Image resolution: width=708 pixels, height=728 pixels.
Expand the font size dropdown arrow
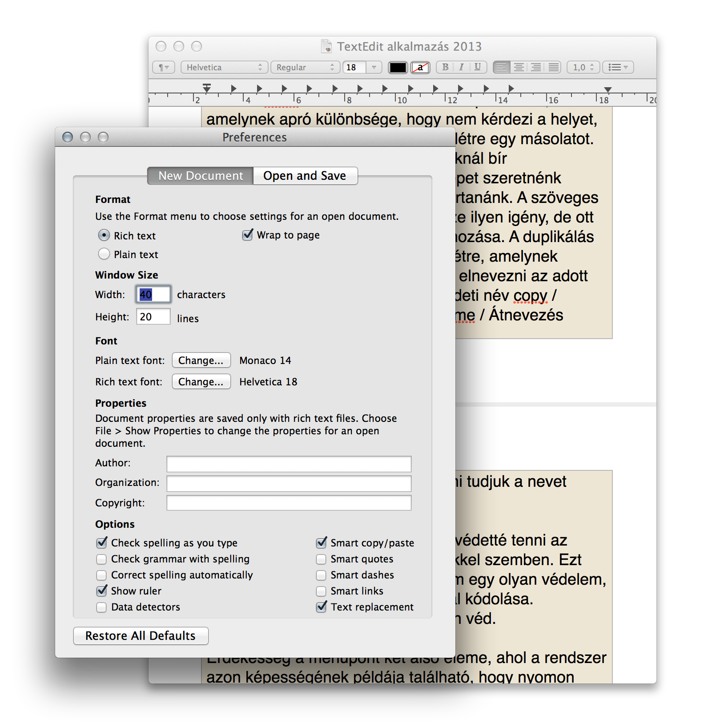click(374, 67)
